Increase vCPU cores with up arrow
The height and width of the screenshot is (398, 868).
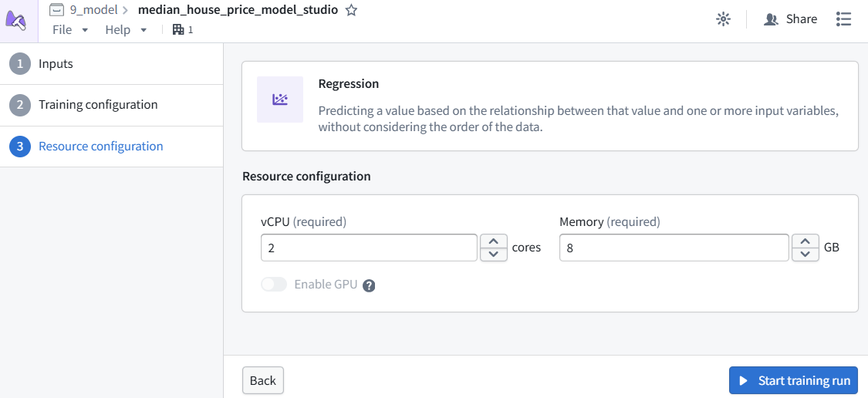click(494, 241)
